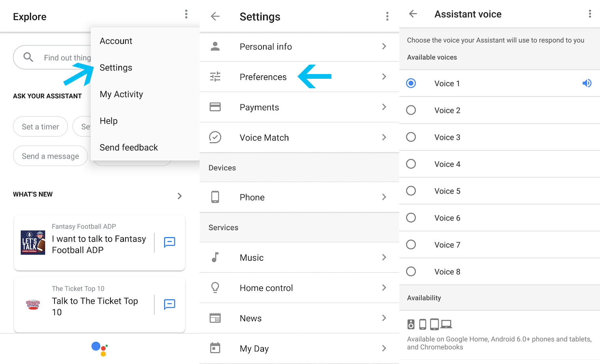Open the three-dot menu in Settings header
The height and width of the screenshot is (364, 600).
click(387, 16)
